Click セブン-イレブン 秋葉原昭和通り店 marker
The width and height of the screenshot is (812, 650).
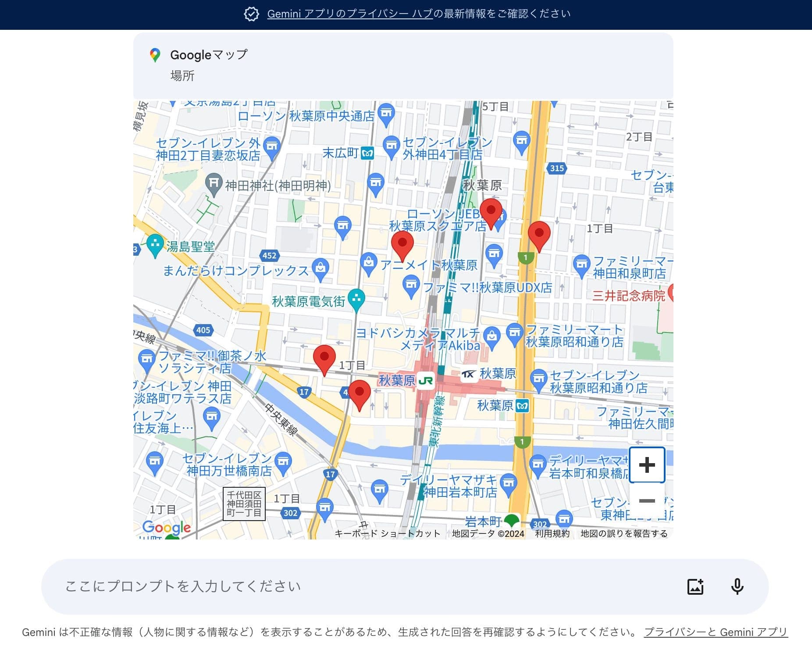[538, 379]
